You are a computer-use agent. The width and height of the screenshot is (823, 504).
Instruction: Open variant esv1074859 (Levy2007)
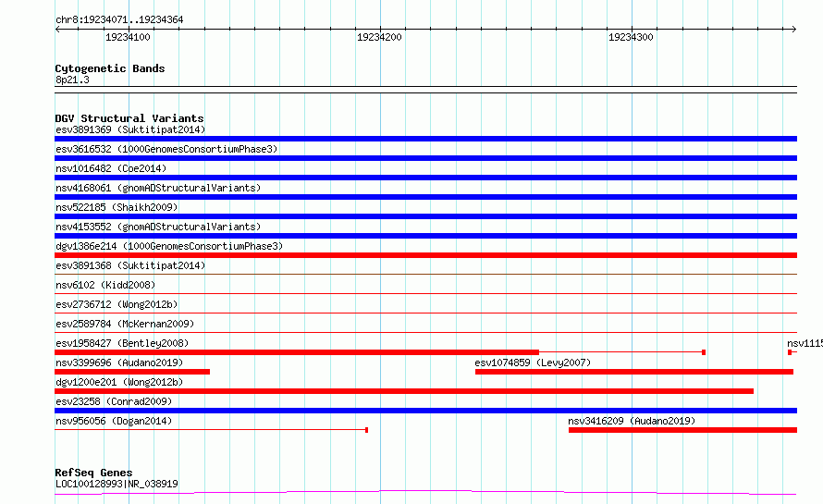(533, 363)
